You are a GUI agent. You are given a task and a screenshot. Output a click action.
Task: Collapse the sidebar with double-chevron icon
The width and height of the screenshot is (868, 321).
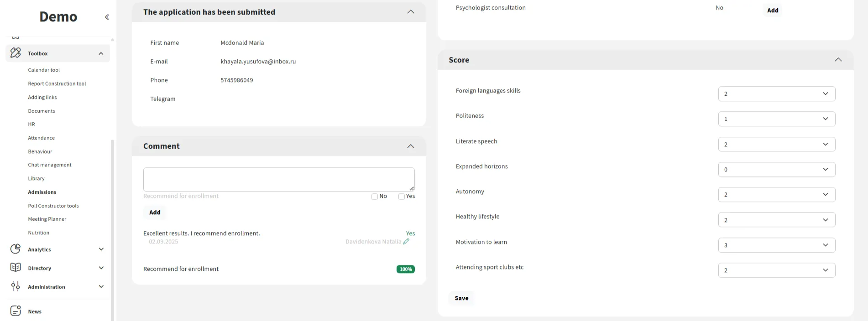coord(107,17)
